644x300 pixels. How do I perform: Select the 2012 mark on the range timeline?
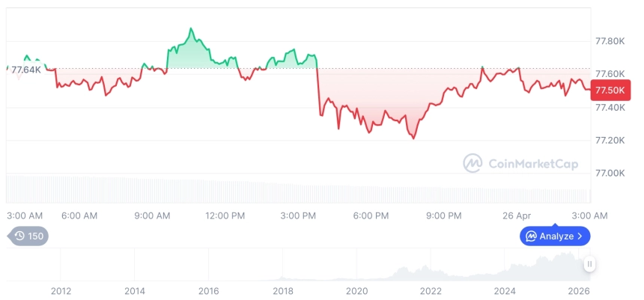pos(61,291)
